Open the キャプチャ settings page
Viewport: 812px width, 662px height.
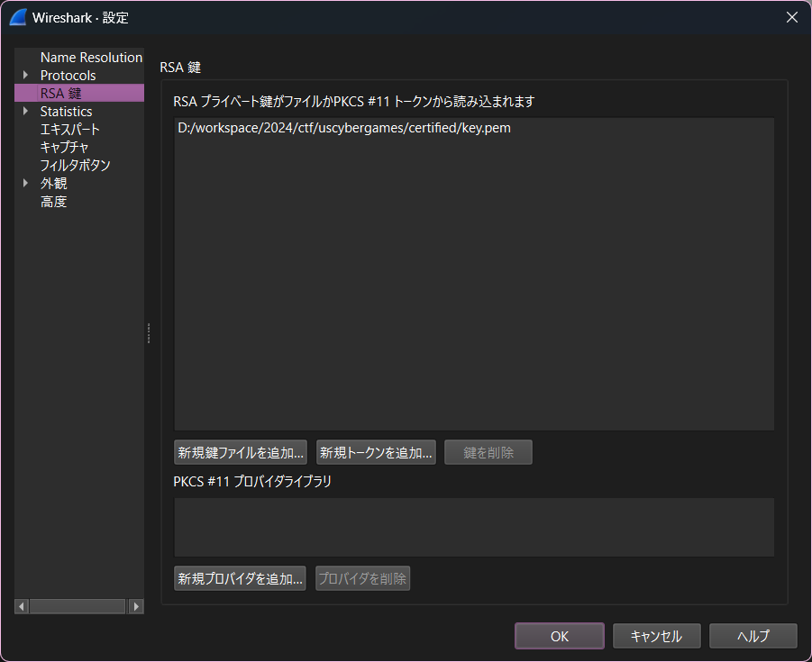[x=65, y=147]
